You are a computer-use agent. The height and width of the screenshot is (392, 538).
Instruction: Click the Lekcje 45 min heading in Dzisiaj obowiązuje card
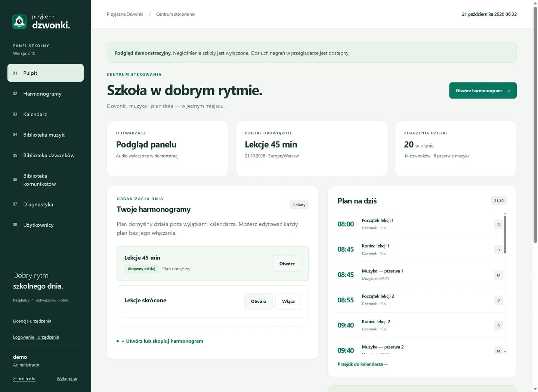(271, 144)
